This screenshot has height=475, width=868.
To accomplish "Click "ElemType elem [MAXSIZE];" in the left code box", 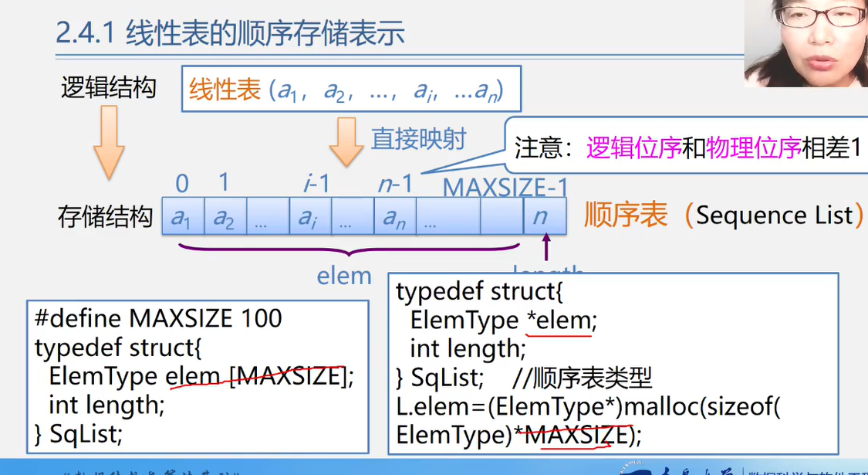I will click(x=201, y=376).
